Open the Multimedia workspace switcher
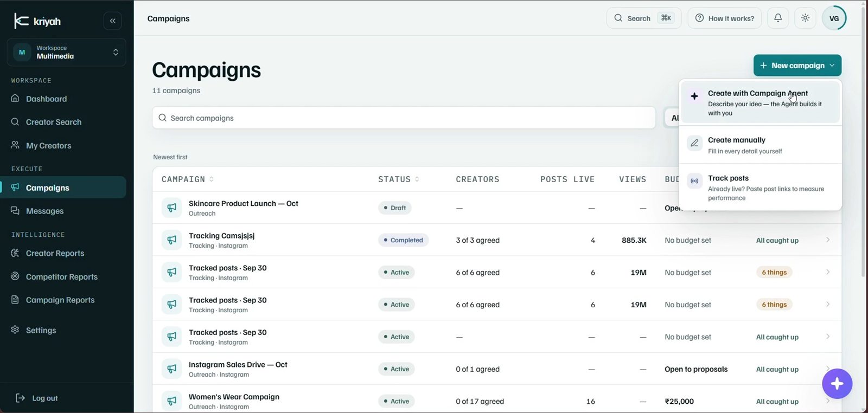 tap(66, 52)
